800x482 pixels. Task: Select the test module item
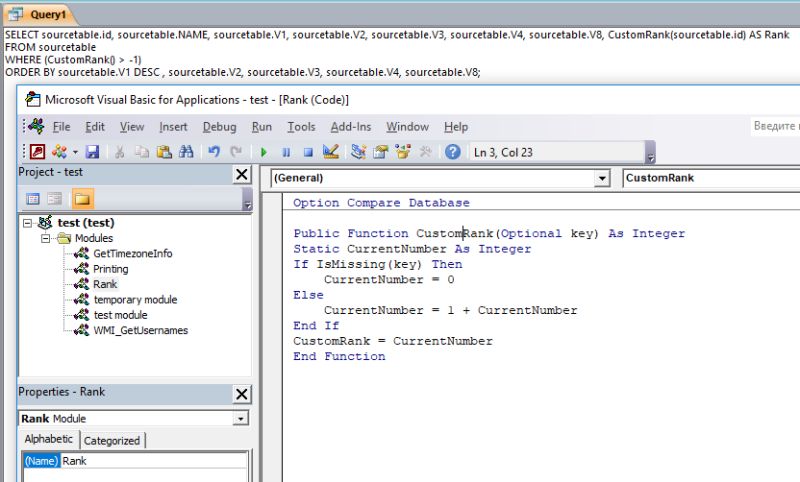(120, 315)
